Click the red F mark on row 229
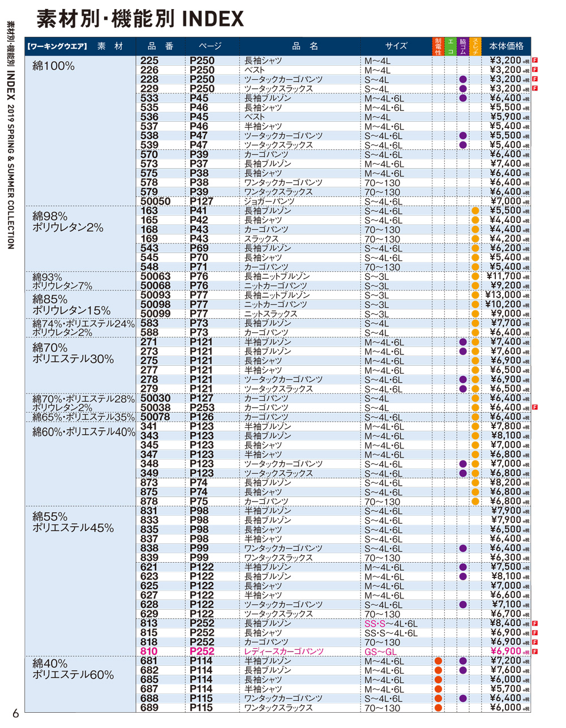Image resolution: width=566 pixels, height=728 pixels. (535, 88)
